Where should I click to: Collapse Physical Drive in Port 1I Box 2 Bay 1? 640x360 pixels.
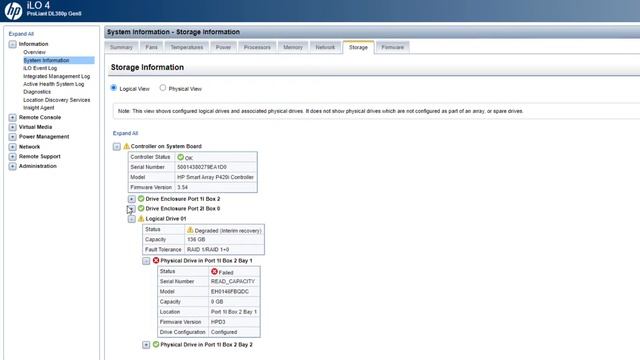tap(146, 261)
